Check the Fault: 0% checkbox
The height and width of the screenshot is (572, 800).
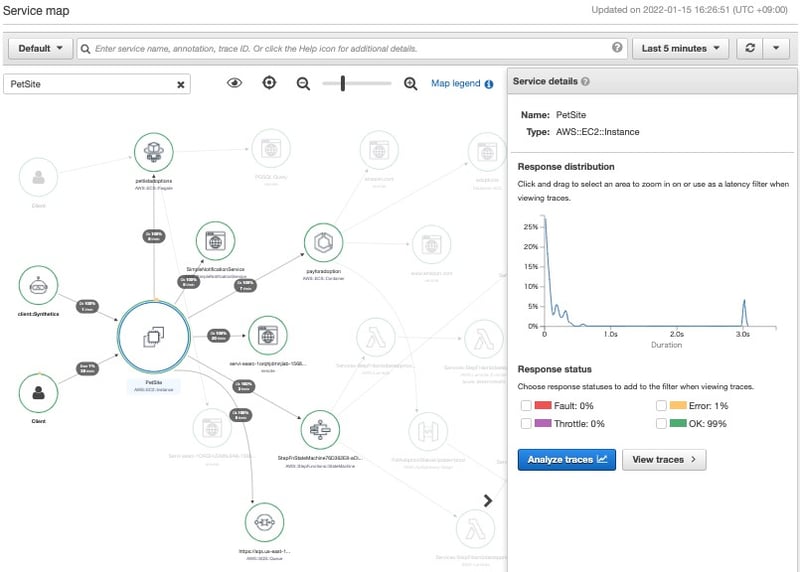[x=526, y=406]
